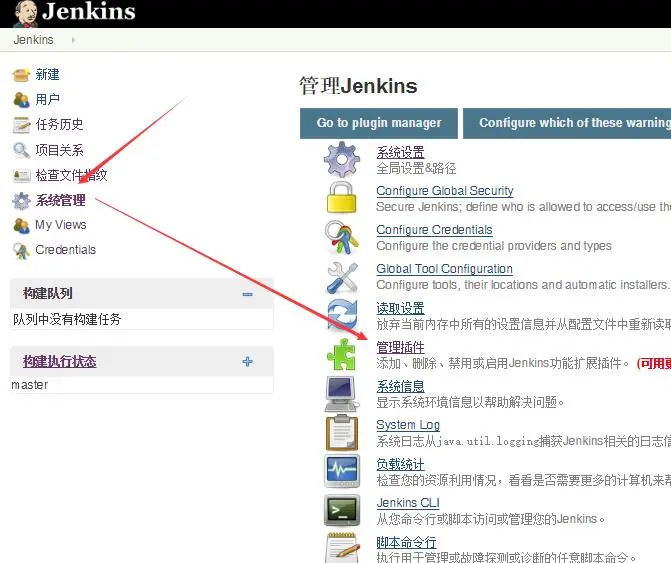Click the Credentials keys icon in sidebar
The width and height of the screenshot is (671, 563).
tap(21, 251)
